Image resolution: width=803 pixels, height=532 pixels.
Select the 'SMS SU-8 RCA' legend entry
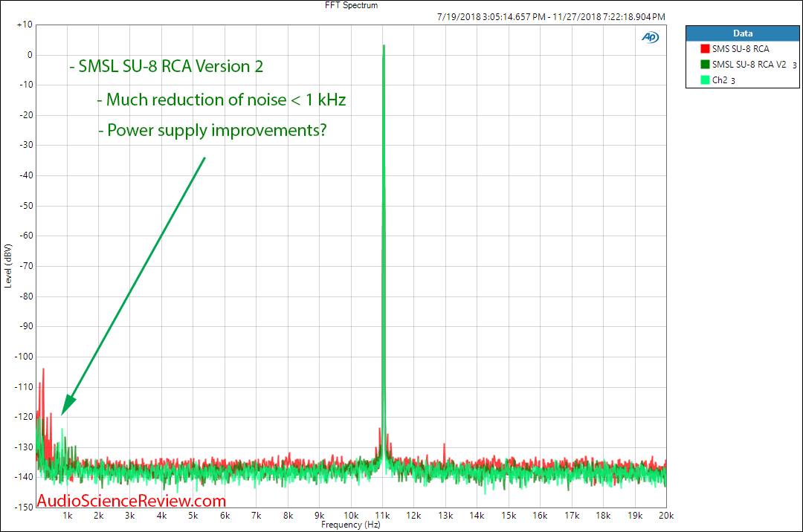(741, 48)
